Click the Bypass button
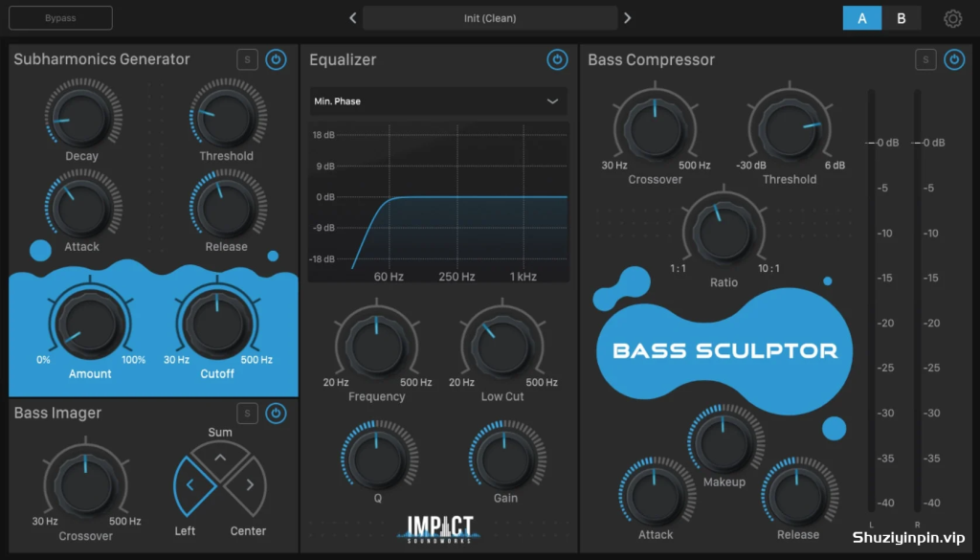This screenshot has width=980, height=560. click(60, 18)
